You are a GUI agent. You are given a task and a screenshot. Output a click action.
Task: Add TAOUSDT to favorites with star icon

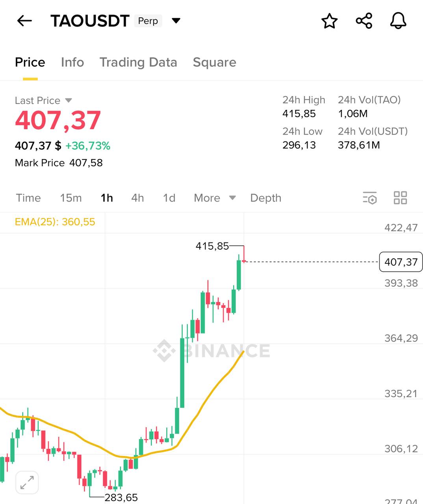click(x=329, y=21)
